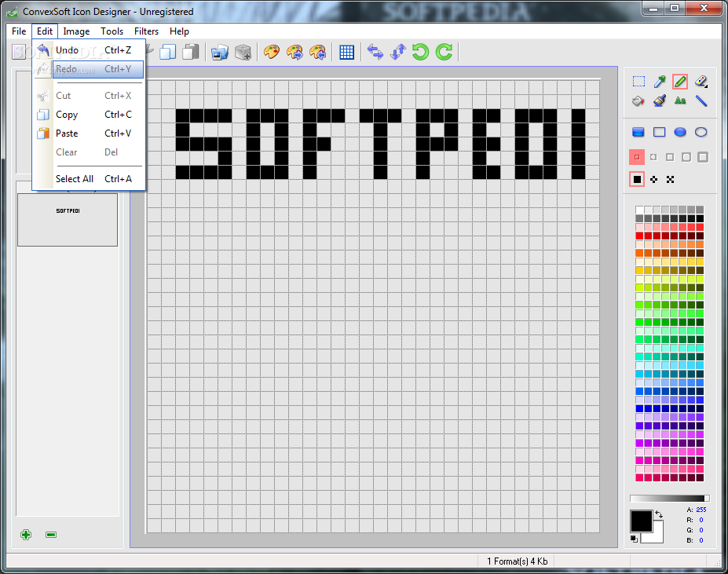The image size is (728, 574).
Task: Select the rectangular selection tool
Action: point(638,82)
